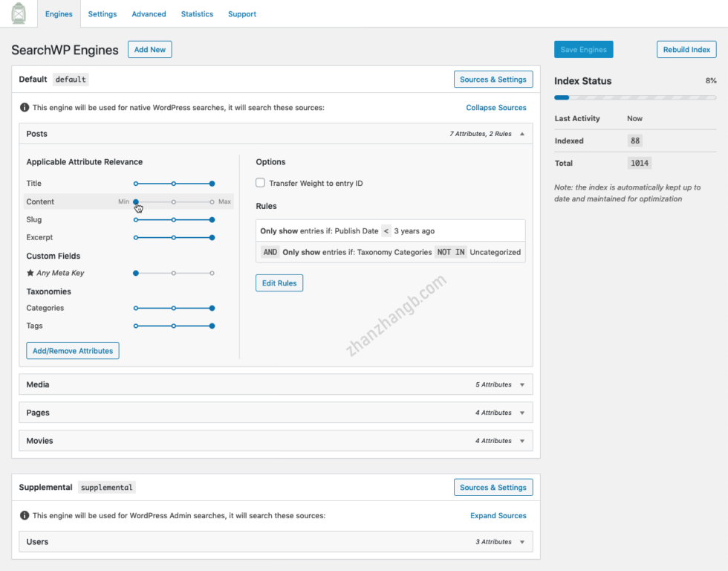Click the info icon in Supplemental engine notice
The image size is (728, 571).
pyautogui.click(x=25, y=515)
